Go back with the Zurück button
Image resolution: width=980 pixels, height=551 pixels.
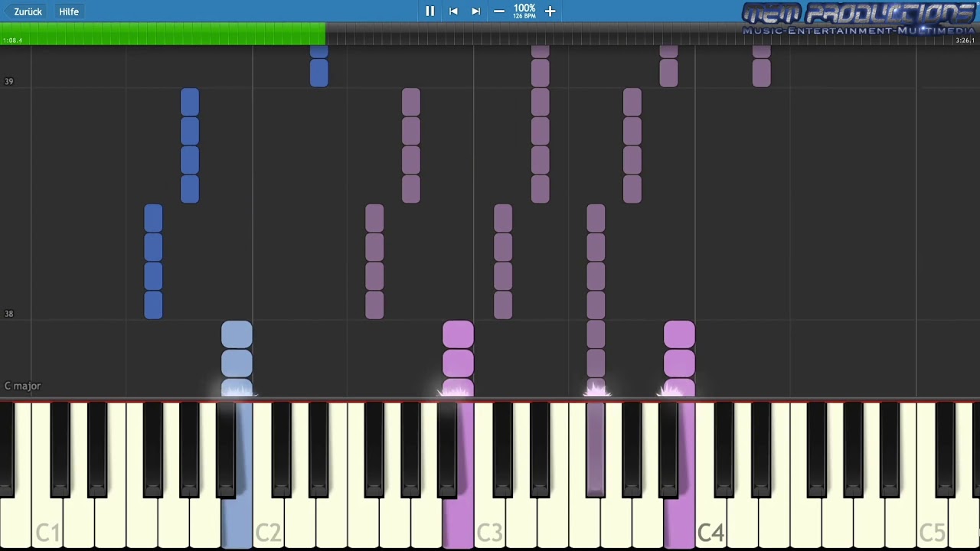coord(28,11)
